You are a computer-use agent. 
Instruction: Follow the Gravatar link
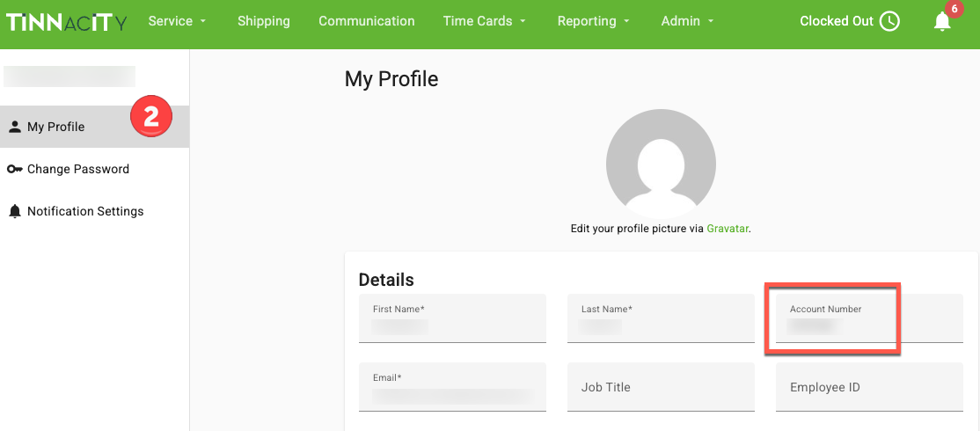(728, 229)
